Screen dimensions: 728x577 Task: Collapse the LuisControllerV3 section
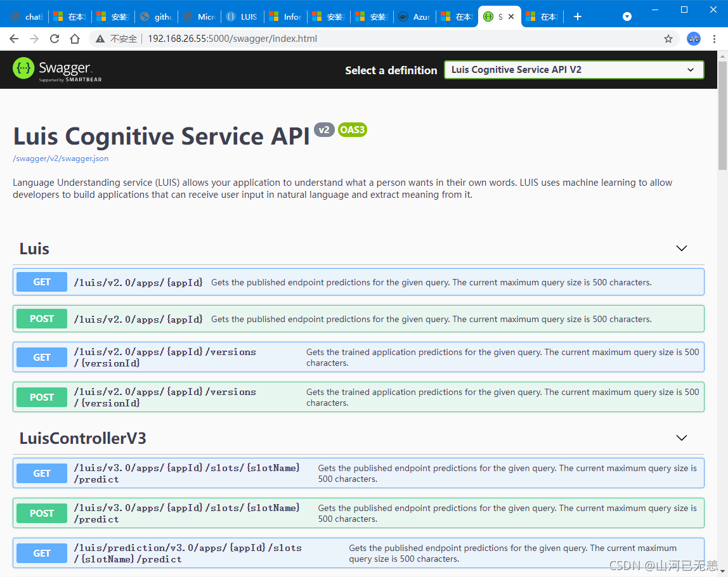682,438
